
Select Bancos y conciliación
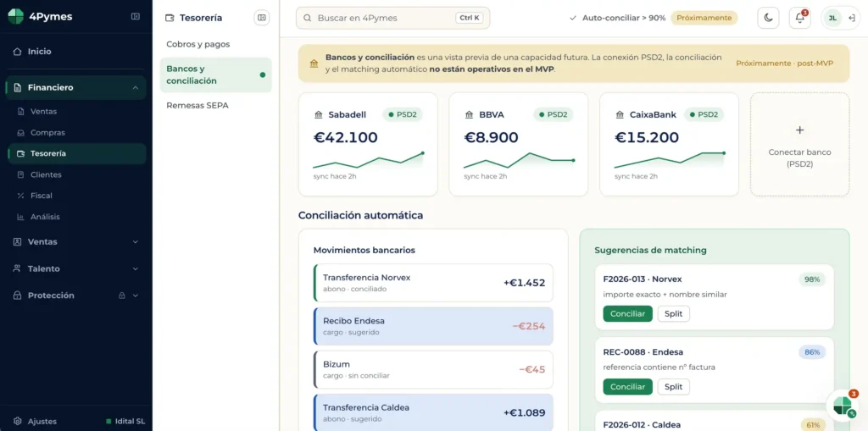point(216,75)
